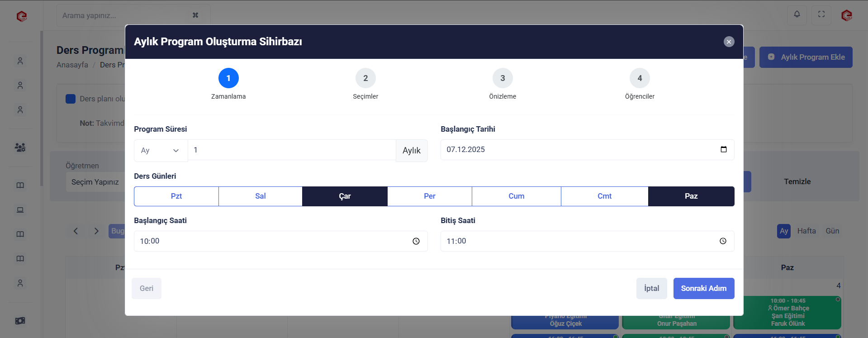
Task: Select Cum day toggle
Action: point(516,196)
